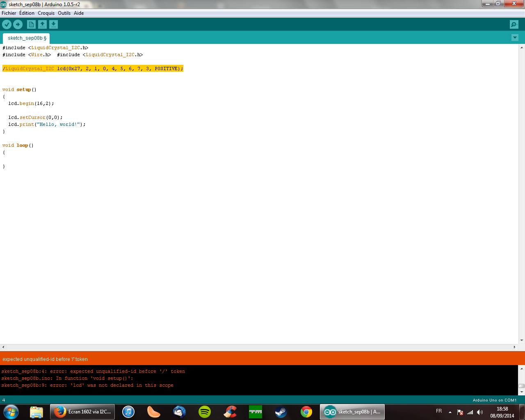Select the sketch_sep08b tab
This screenshot has height=420, width=525.
click(x=26, y=38)
